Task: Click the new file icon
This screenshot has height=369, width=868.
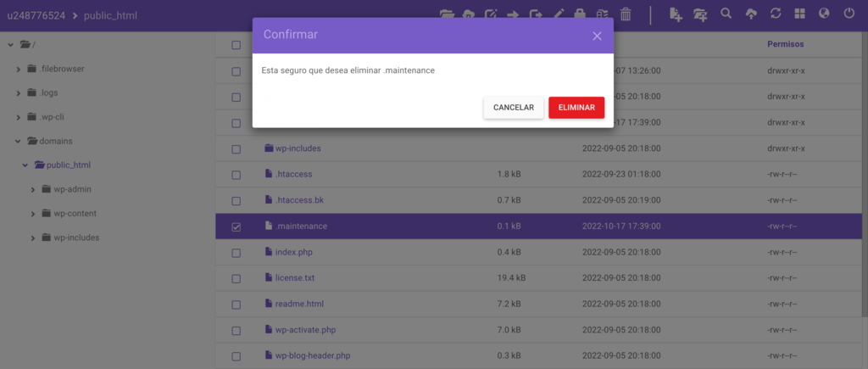Action: point(676,14)
